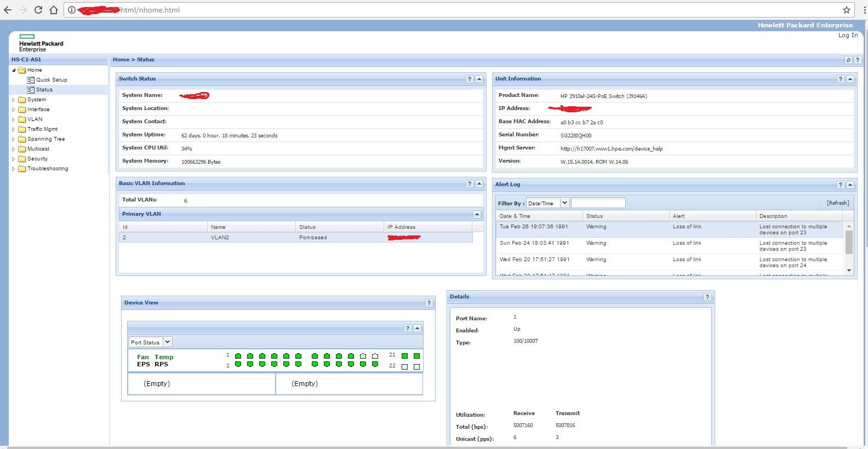868x449 pixels.
Task: Collapse the inner port view panel
Action: (x=417, y=328)
